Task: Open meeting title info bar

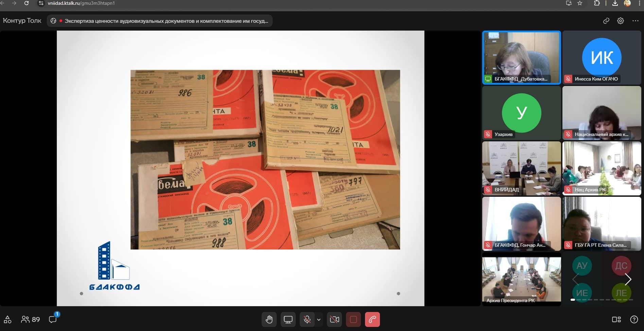Action: coord(160,21)
